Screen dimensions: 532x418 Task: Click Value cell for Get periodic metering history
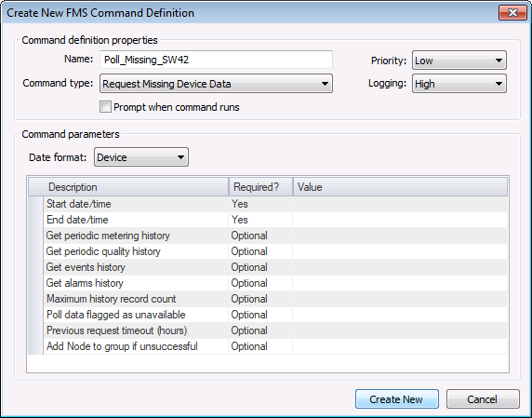[400, 236]
